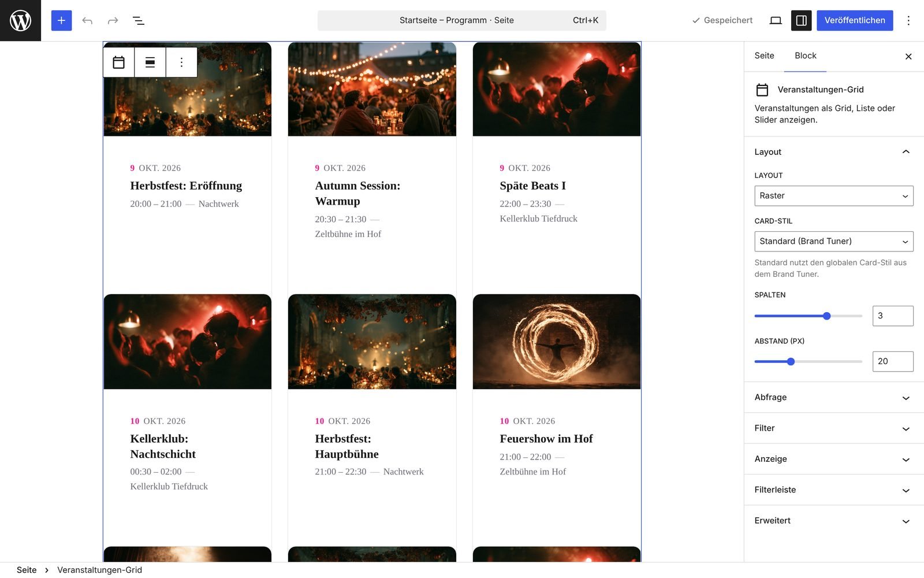Screen dimensions: 924x578
Task: Click the calendar icon beside Veranstaltungen-Grid title
Action: tap(762, 90)
